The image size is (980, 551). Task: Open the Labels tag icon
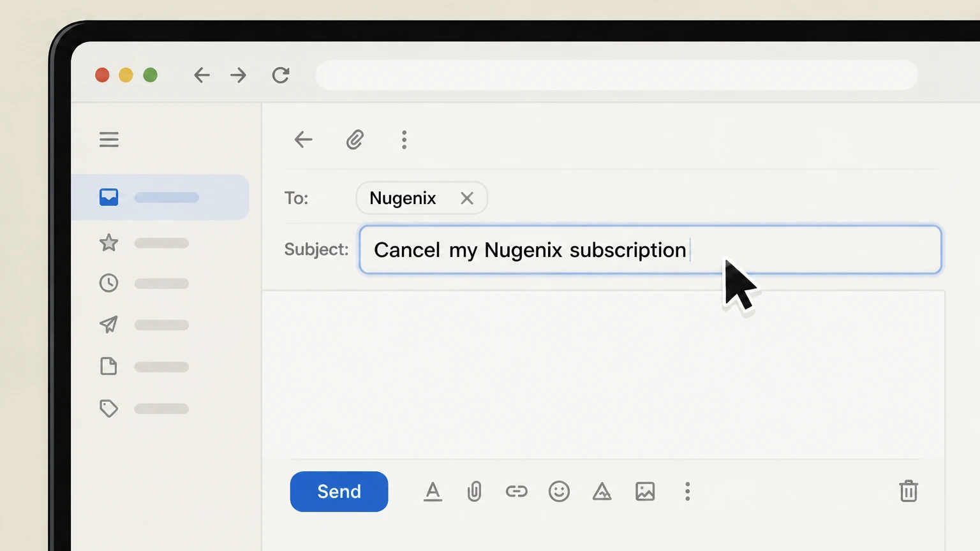(109, 408)
